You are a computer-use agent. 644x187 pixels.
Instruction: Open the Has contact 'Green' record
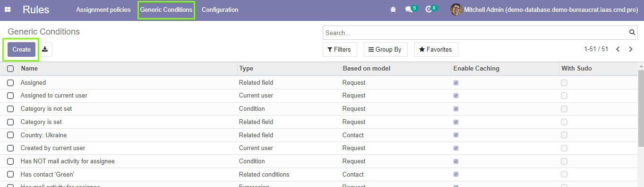[47, 174]
